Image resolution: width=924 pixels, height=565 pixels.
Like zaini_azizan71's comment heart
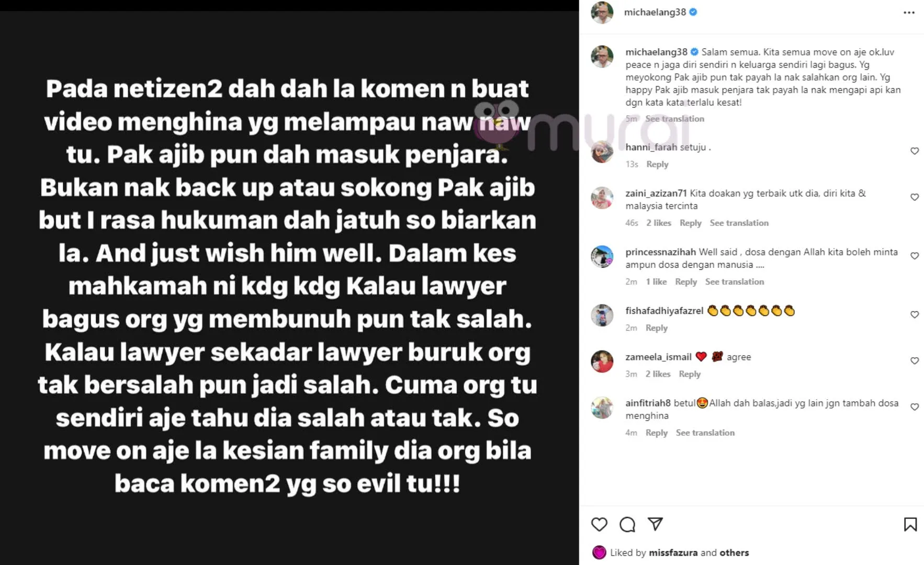click(915, 197)
